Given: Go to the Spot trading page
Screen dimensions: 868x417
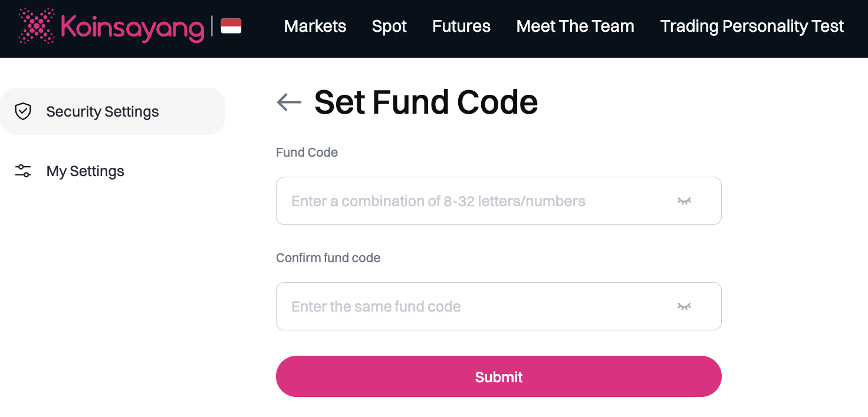Looking at the screenshot, I should click(389, 27).
